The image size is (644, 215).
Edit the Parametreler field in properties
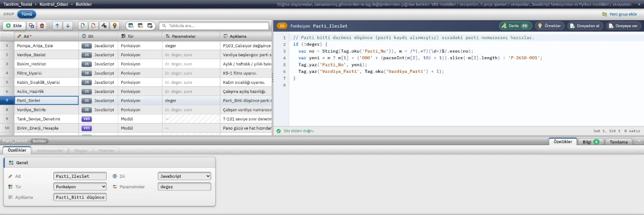[184, 186]
